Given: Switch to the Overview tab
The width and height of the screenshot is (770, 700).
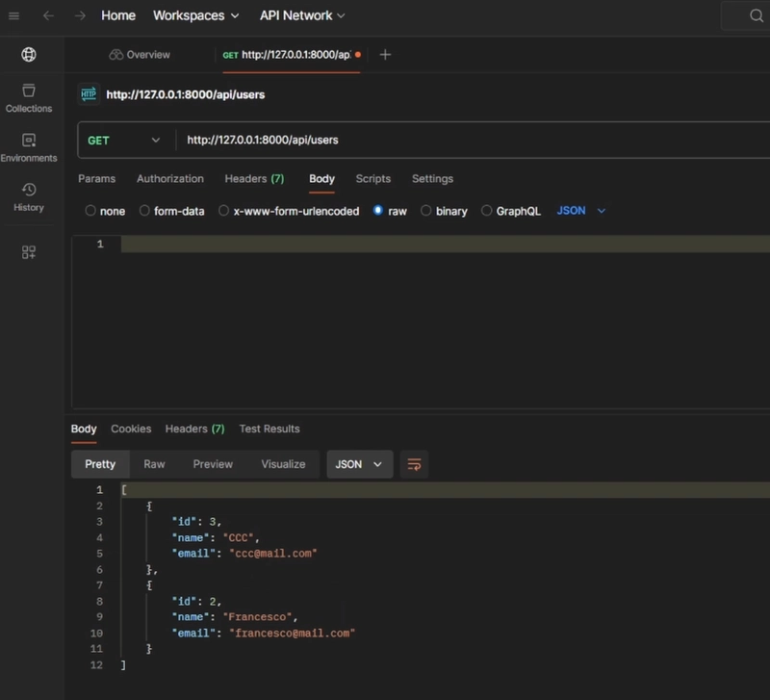Looking at the screenshot, I should coord(140,55).
